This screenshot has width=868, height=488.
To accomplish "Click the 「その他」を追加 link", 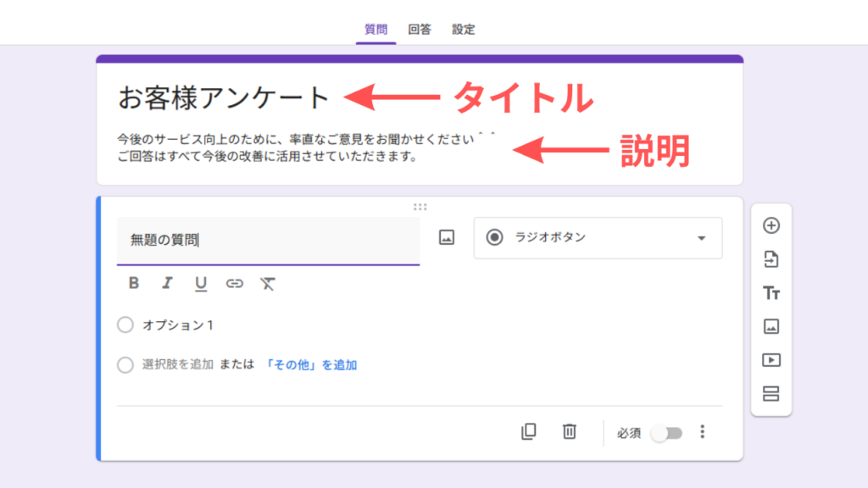I will click(310, 365).
